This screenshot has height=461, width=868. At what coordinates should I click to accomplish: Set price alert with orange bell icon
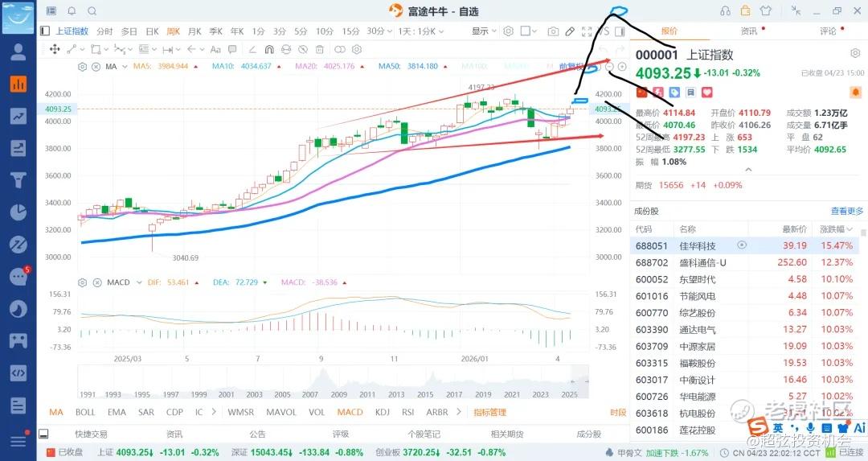tap(855, 92)
